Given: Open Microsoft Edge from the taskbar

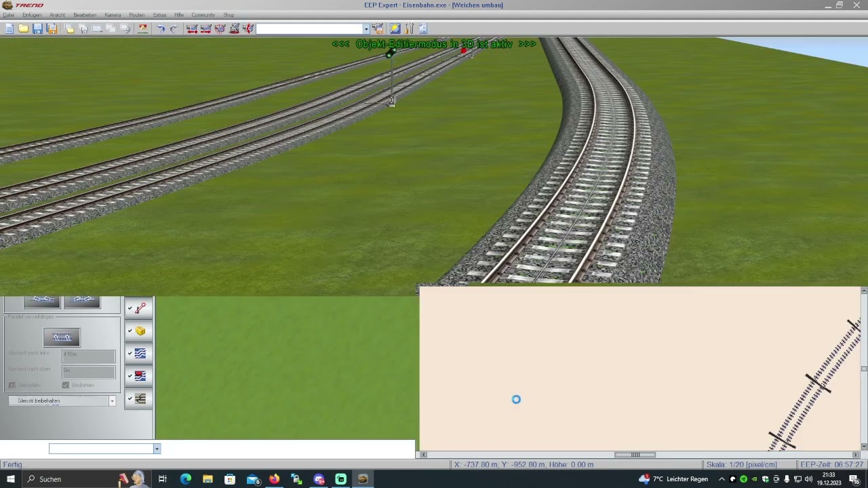Looking at the screenshot, I should point(186,479).
